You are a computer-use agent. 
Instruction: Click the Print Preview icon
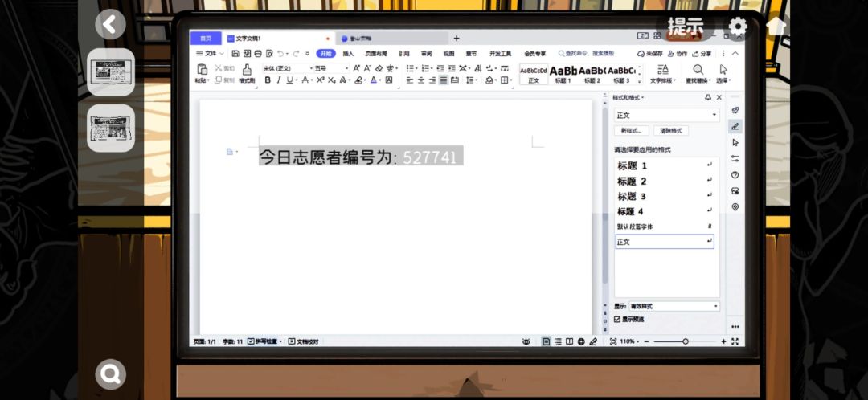(x=269, y=54)
